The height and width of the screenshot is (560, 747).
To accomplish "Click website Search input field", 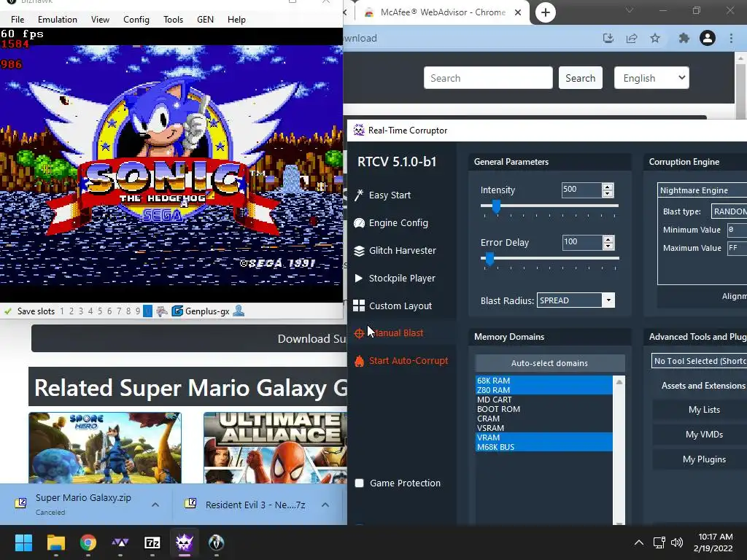I will (488, 78).
